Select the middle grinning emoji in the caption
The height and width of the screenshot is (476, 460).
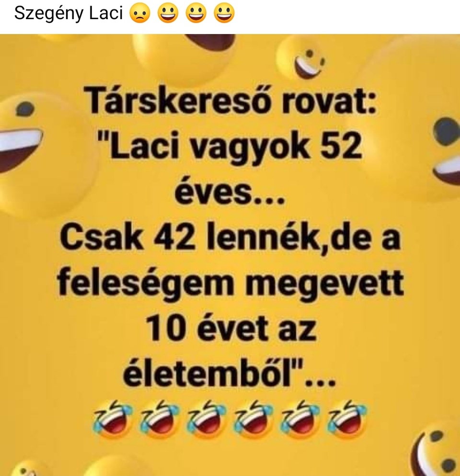pos(196,14)
